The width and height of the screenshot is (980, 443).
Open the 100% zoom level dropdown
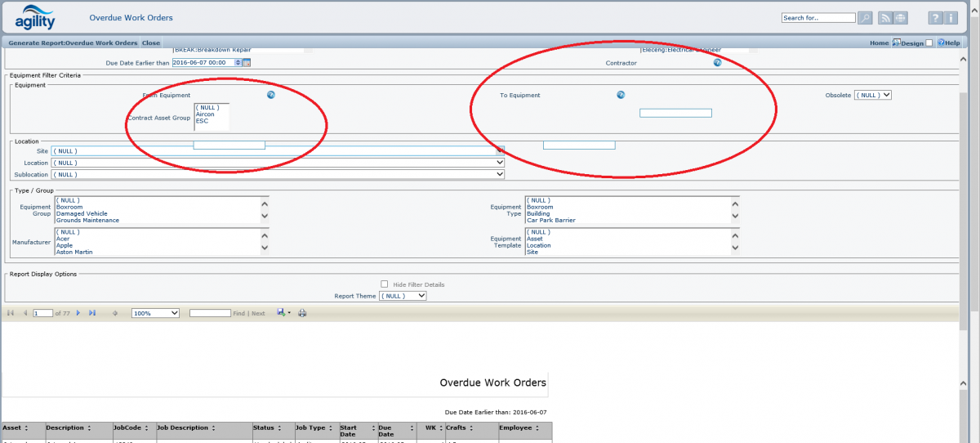(x=155, y=313)
